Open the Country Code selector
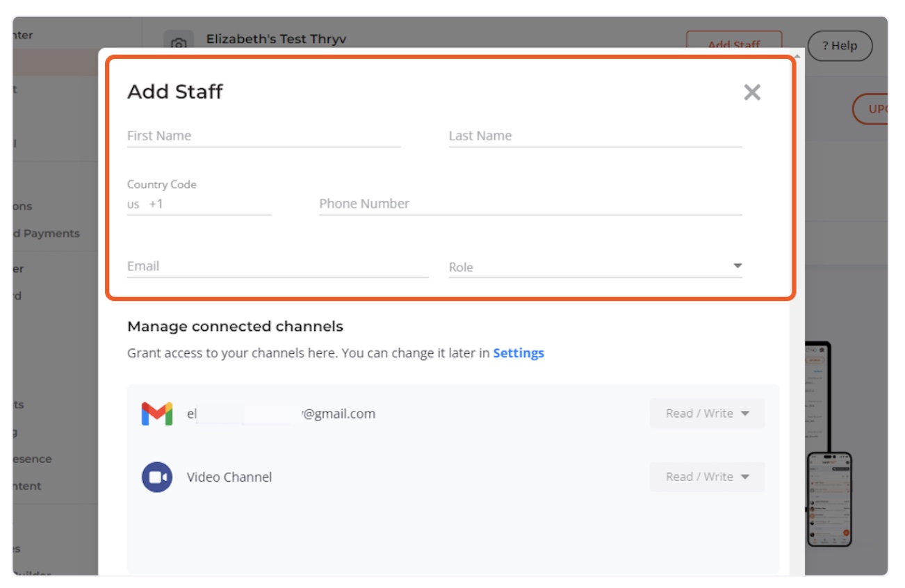 click(199, 204)
